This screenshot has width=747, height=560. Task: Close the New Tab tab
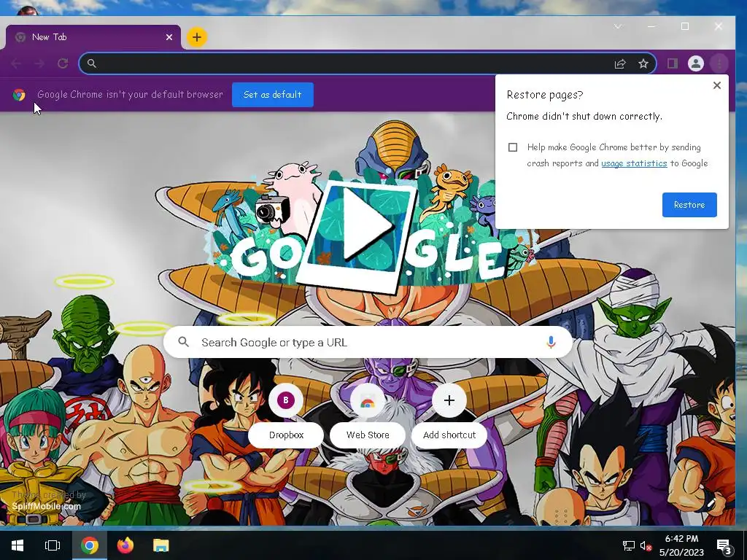coord(169,37)
